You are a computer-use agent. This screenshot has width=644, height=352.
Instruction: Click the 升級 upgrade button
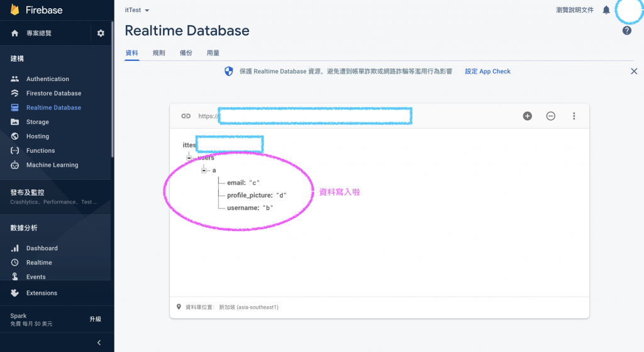[96, 319]
